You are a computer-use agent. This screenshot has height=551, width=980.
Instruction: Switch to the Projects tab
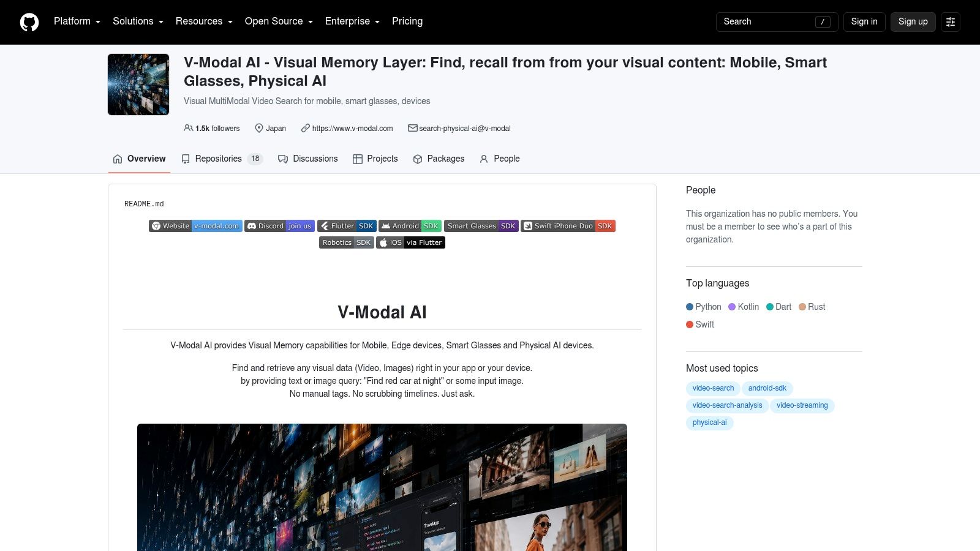(375, 159)
